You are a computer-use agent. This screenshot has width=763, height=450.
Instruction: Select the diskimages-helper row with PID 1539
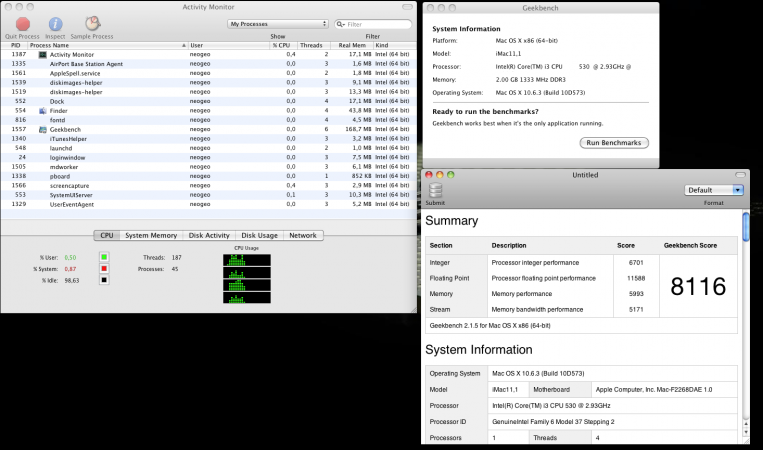[x=208, y=83]
